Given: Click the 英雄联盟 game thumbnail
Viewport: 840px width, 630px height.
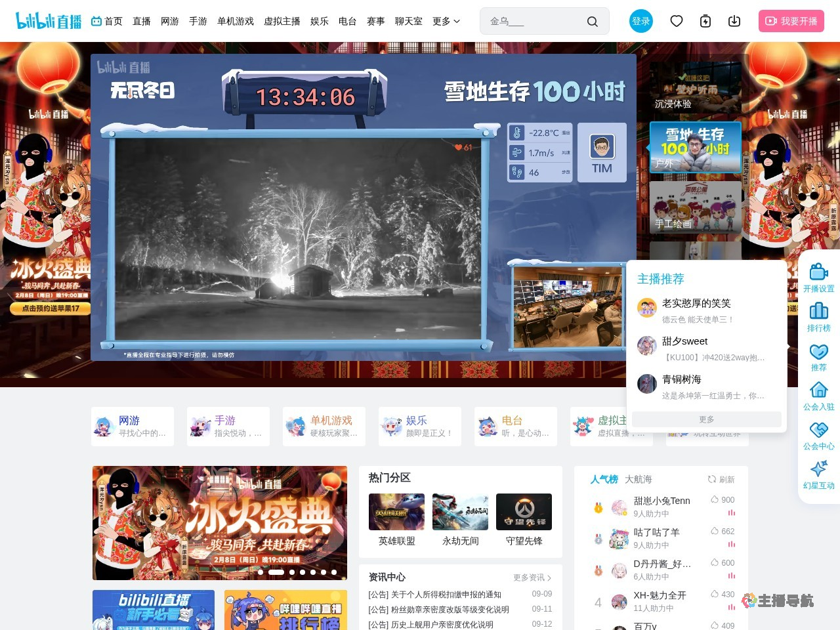Looking at the screenshot, I should (396, 511).
